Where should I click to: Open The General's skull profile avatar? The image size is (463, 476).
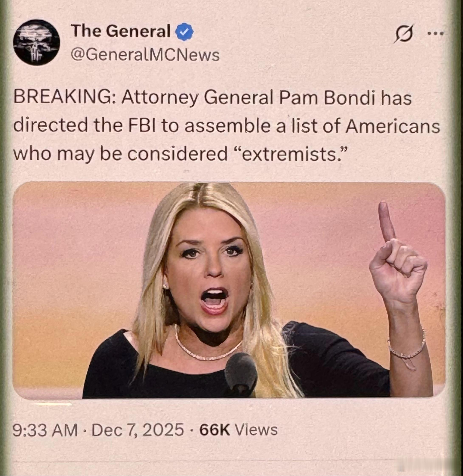(x=37, y=42)
